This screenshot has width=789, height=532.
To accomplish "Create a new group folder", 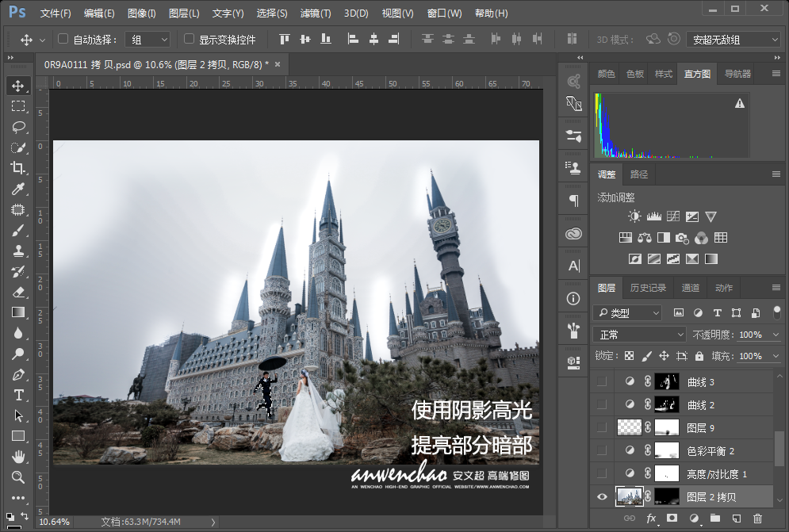I will 715,518.
